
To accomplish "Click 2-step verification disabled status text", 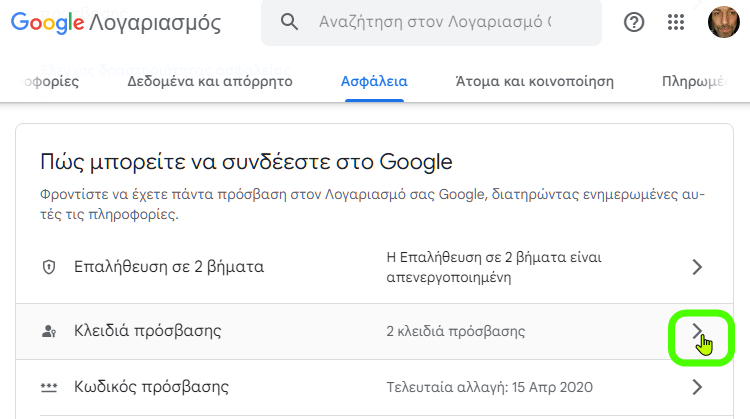I will (x=494, y=267).
